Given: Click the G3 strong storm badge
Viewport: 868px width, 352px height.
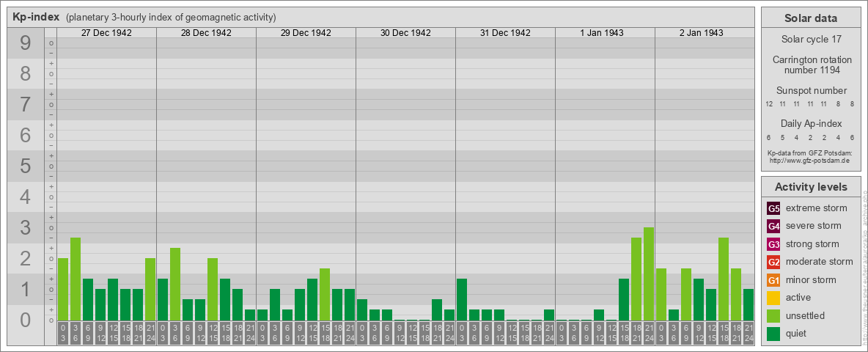Looking at the screenshot, I should coord(773,244).
